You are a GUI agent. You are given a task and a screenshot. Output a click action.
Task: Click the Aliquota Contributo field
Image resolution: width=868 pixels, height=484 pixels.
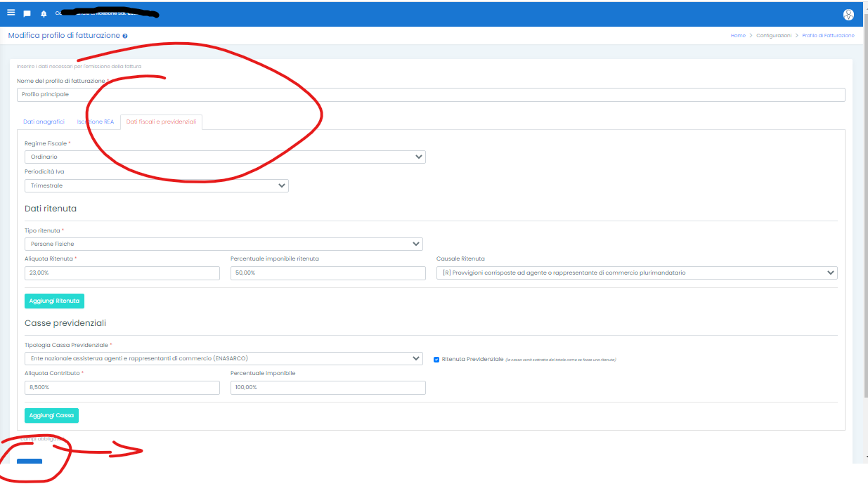coord(122,387)
